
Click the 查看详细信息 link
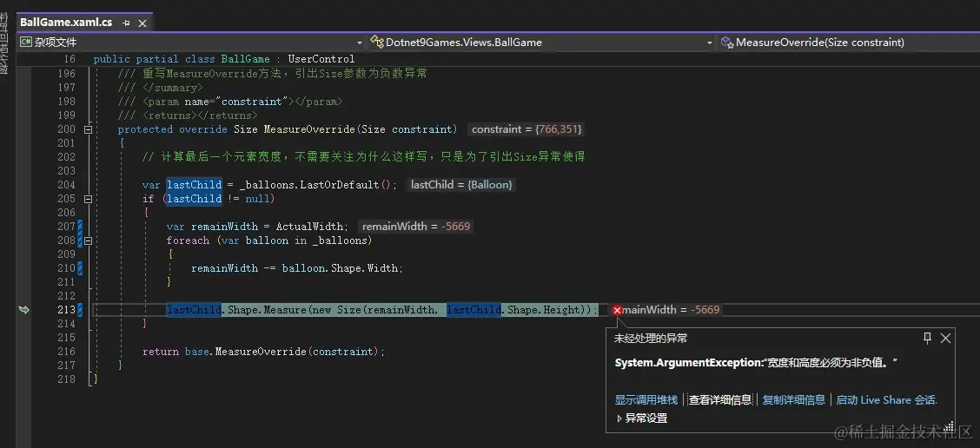click(720, 400)
